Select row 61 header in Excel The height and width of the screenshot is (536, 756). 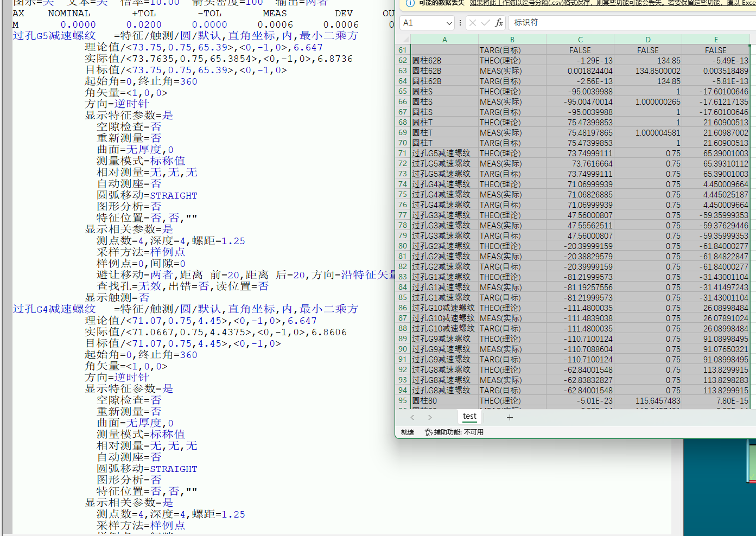pyautogui.click(x=403, y=50)
